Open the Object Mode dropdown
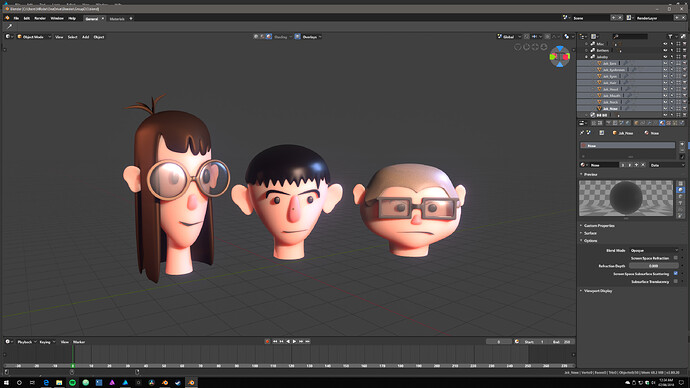This screenshot has height=388, width=690. (34, 37)
